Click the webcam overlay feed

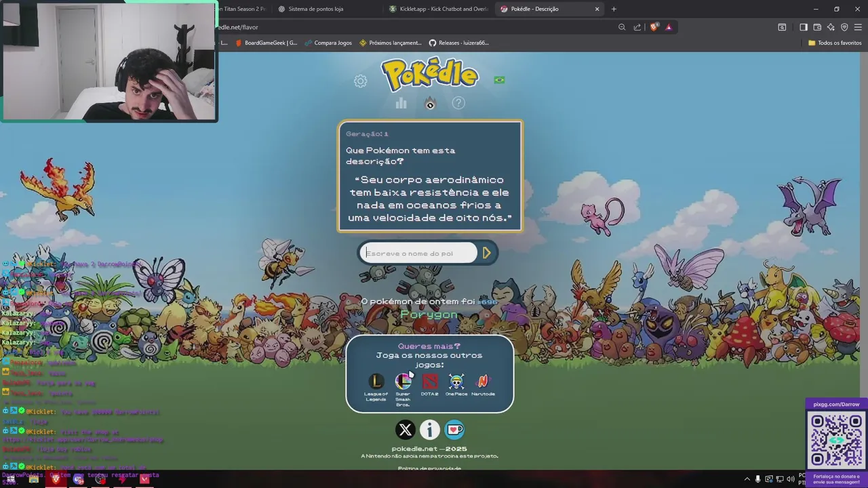tap(108, 61)
